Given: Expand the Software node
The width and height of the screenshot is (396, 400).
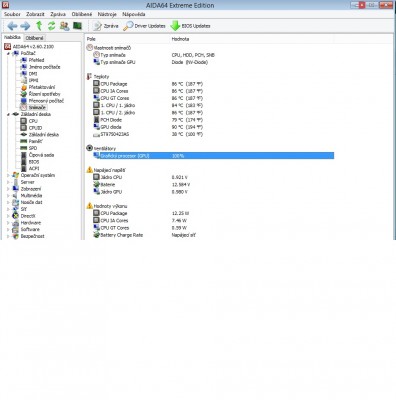Looking at the screenshot, I should 8,229.
